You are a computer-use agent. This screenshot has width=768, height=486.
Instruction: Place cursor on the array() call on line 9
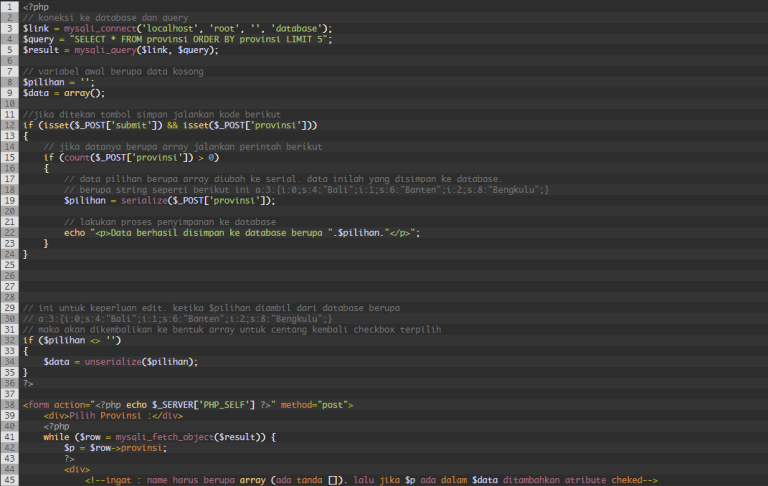pyautogui.click(x=83, y=93)
